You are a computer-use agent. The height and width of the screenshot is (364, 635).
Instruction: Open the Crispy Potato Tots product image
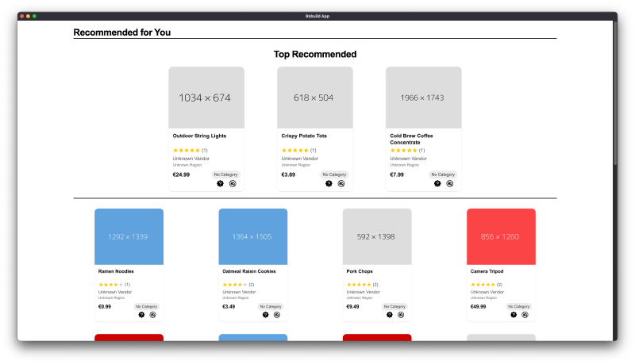(315, 98)
